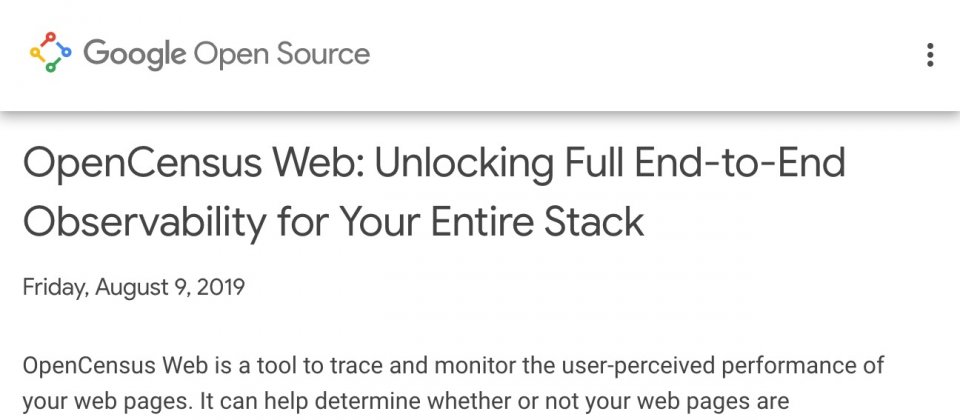
Task: Click the Observability for Your Entire Stack line
Action: (334, 222)
